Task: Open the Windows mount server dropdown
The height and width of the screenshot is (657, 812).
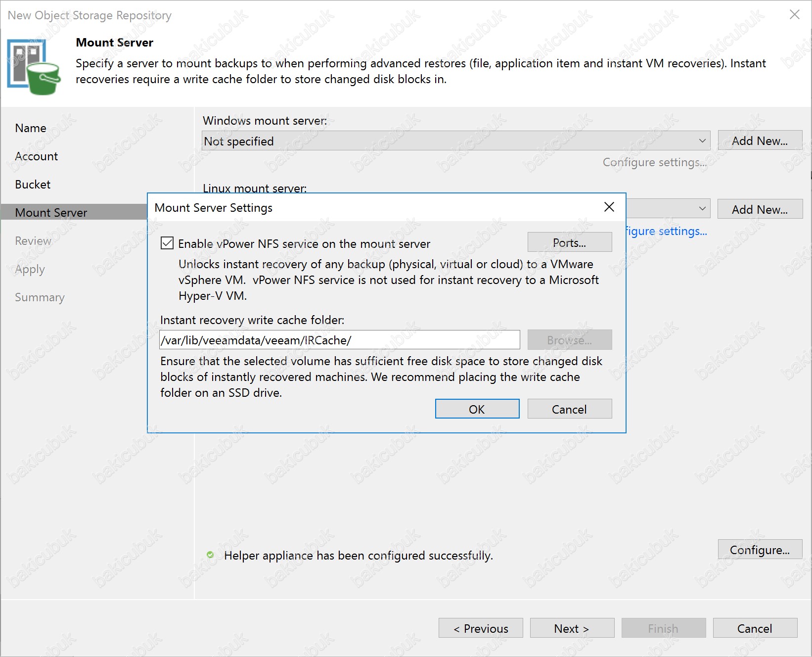Action: pos(456,141)
